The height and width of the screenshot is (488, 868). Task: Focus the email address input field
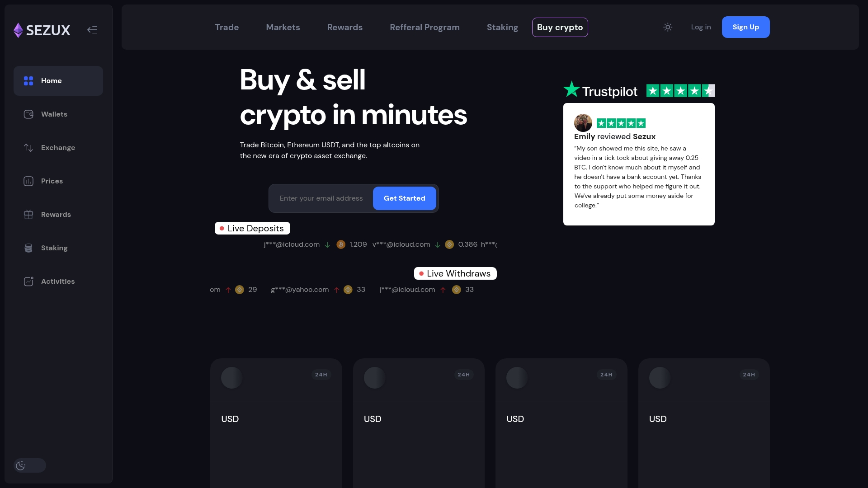tap(321, 198)
